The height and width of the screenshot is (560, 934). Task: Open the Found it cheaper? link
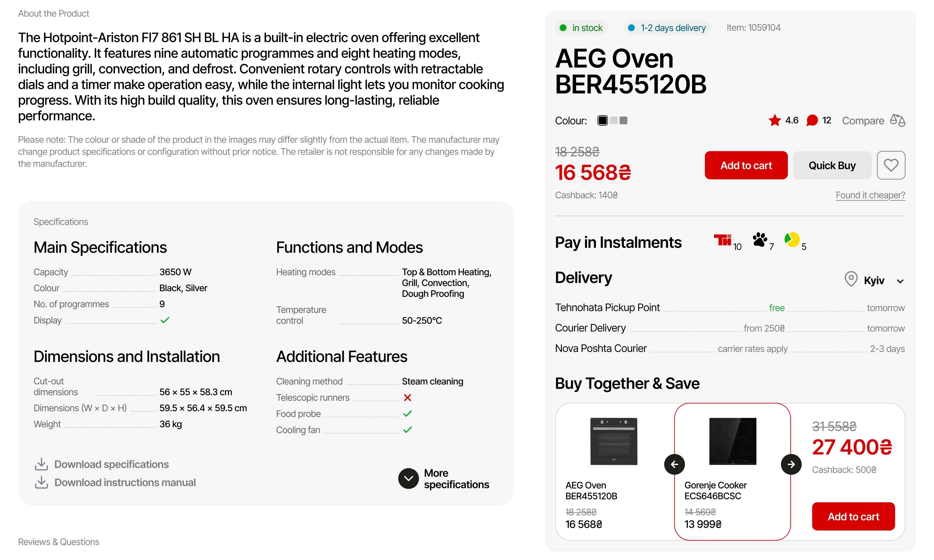click(870, 195)
